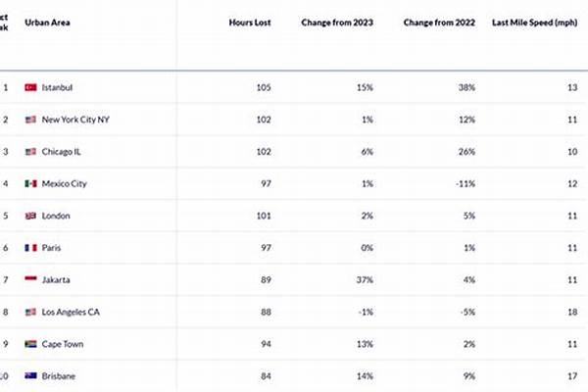Screen dimensions: 588x392
Task: Sort by Change from 2023 header
Action: [338, 21]
